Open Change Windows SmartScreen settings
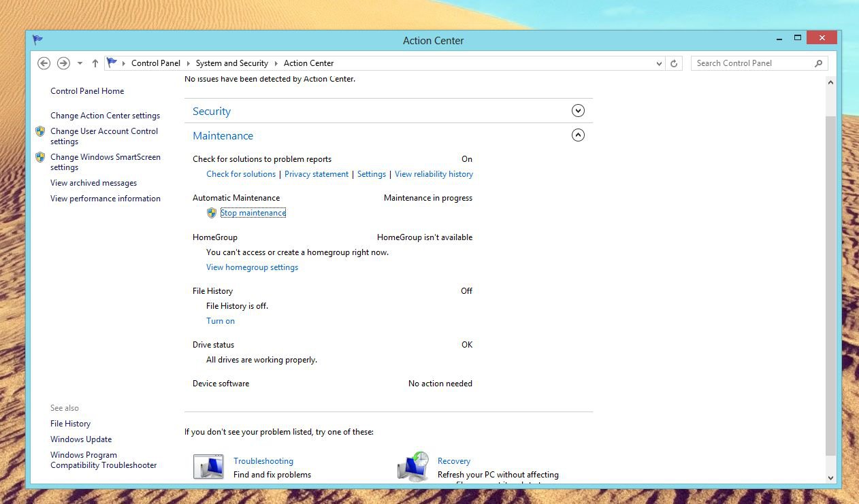859x504 pixels. point(106,162)
